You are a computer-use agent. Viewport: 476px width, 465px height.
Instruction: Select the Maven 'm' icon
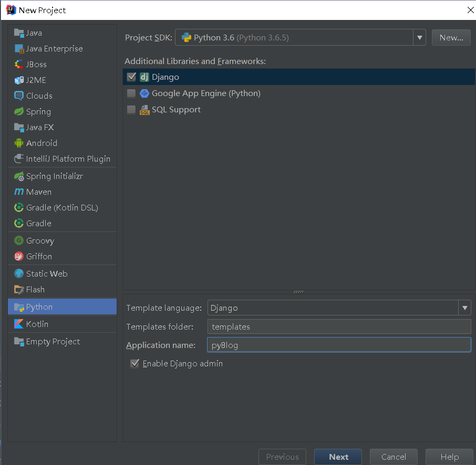(19, 192)
